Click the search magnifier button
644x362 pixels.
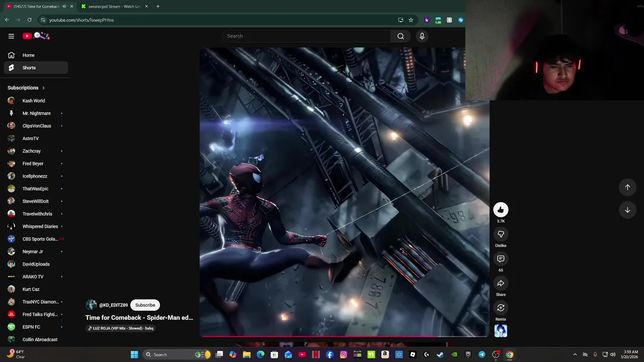point(400,36)
